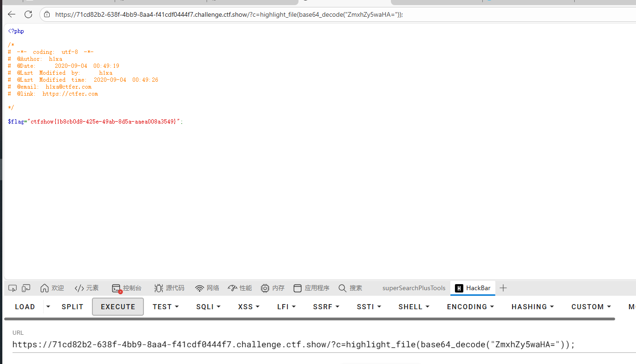Image resolution: width=636 pixels, height=364 pixels.
Task: Open the TEST dropdown
Action: click(166, 307)
